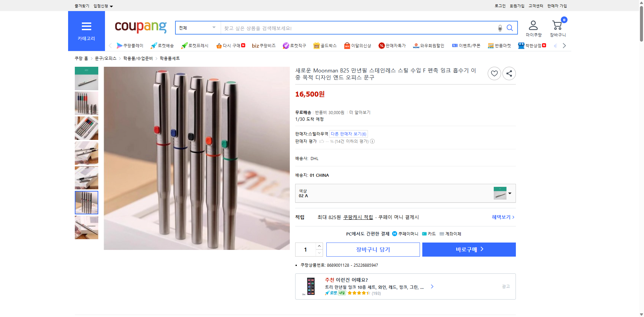Click the search magnifier icon
Screen dimensions: 644x317
[510, 28]
